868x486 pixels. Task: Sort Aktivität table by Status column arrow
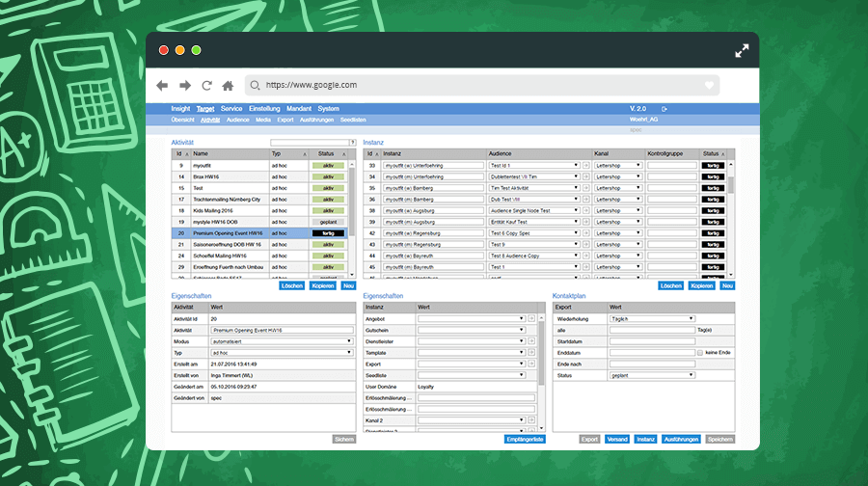(x=343, y=154)
